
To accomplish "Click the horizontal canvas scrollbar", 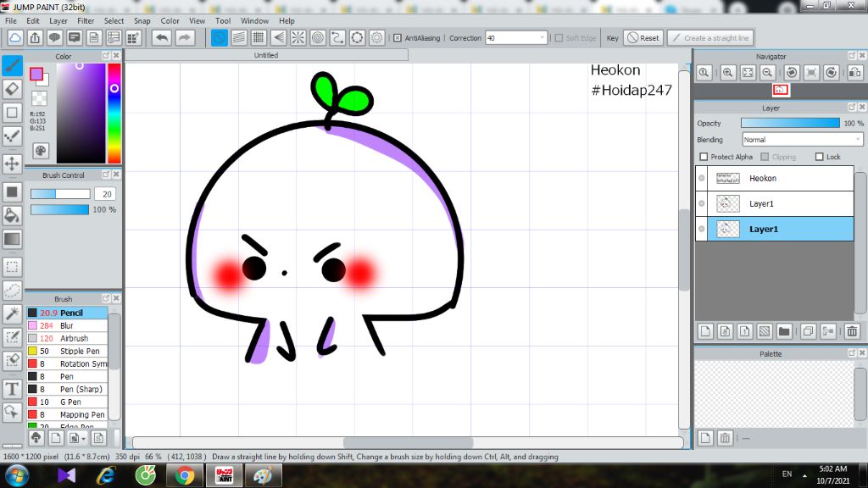I will pyautogui.click(x=408, y=442).
